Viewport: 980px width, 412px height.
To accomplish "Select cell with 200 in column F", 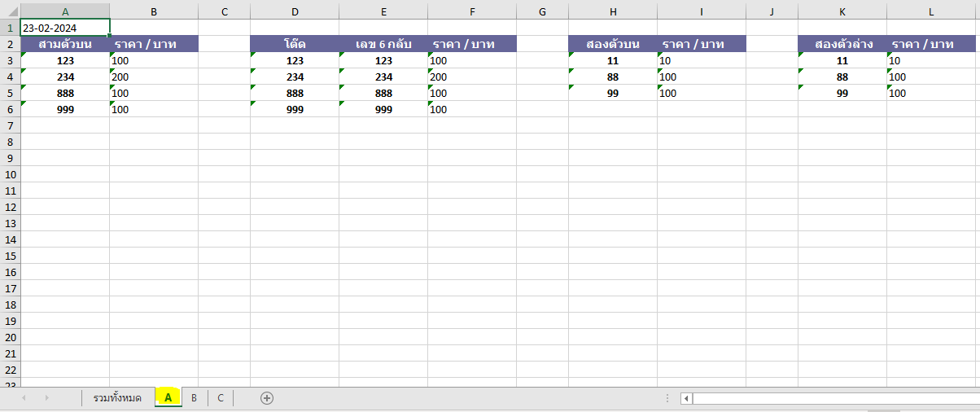I will tap(472, 77).
